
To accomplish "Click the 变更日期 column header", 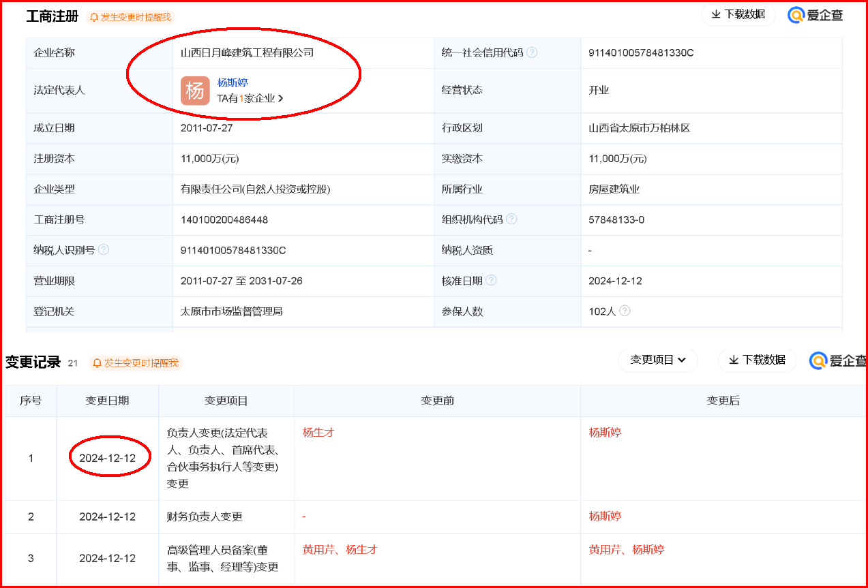I will pos(107,401).
